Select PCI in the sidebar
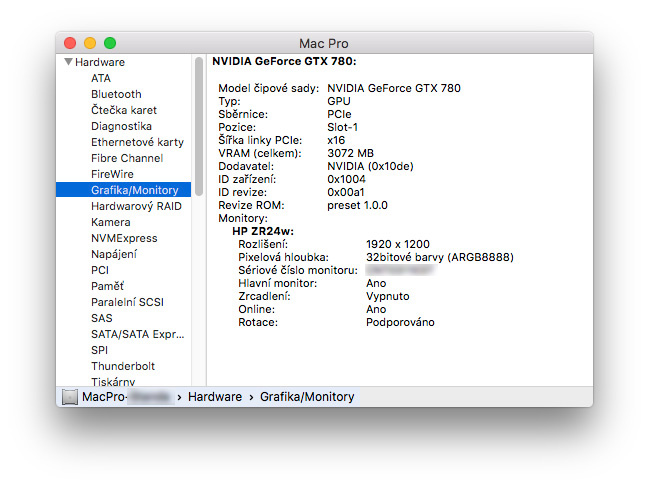 pyautogui.click(x=100, y=270)
